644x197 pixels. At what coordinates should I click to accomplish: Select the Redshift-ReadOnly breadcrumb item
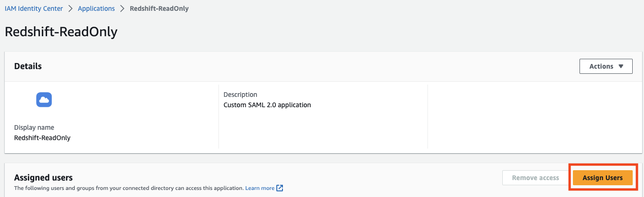point(159,8)
